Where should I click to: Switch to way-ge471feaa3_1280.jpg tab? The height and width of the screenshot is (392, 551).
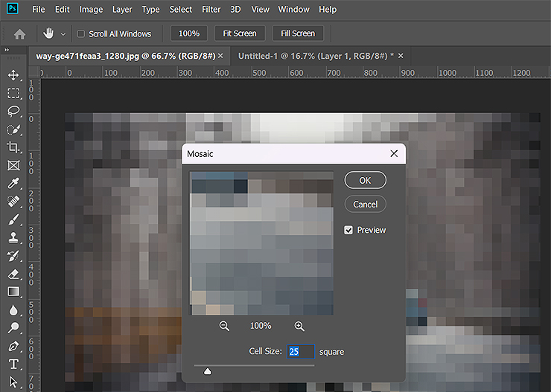pyautogui.click(x=125, y=56)
